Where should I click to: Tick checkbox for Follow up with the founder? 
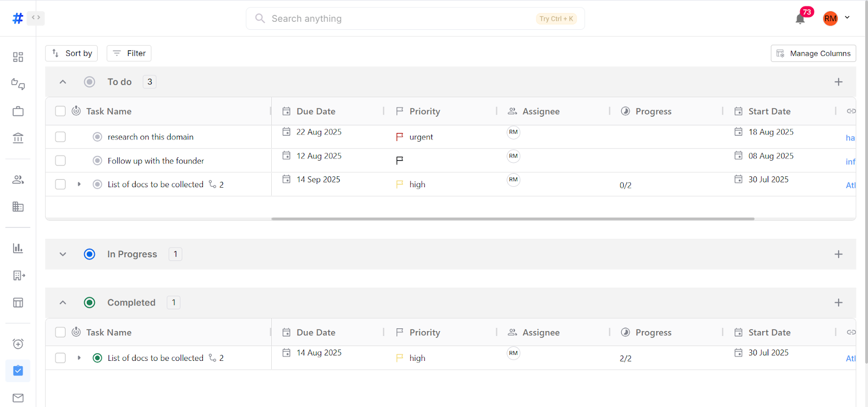[x=60, y=161]
